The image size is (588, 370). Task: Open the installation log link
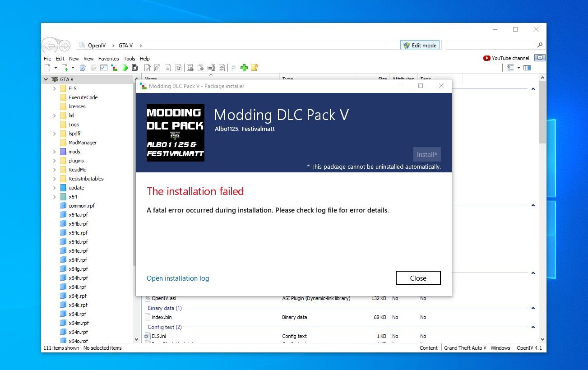[x=178, y=278]
